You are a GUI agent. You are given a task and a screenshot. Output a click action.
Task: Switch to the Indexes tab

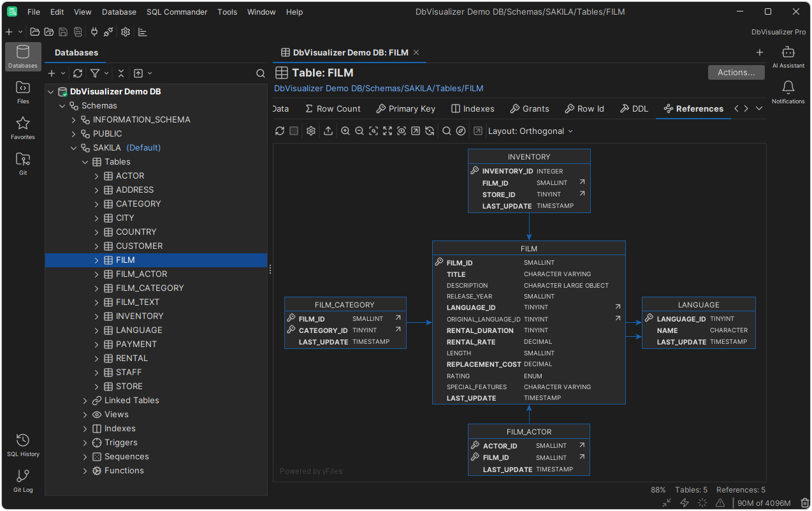pos(473,108)
